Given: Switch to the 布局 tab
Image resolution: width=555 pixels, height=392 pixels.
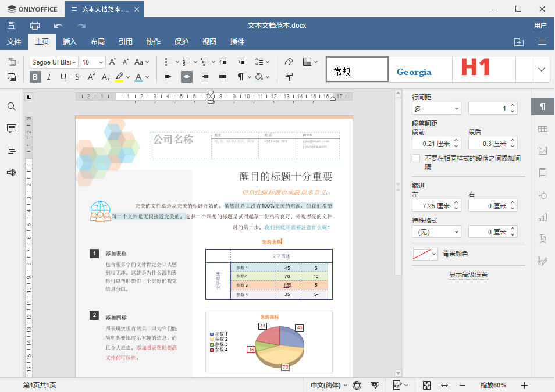Looking at the screenshot, I should pyautogui.click(x=98, y=42).
